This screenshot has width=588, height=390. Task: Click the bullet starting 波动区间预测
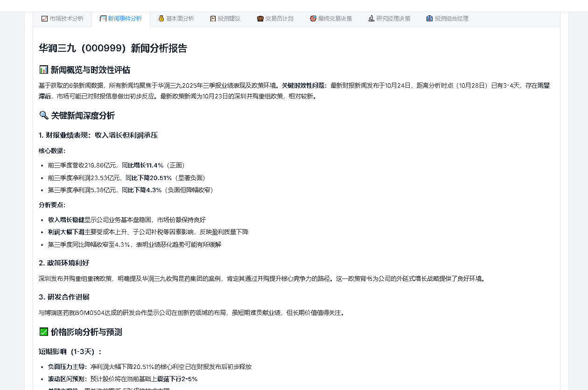click(123, 379)
